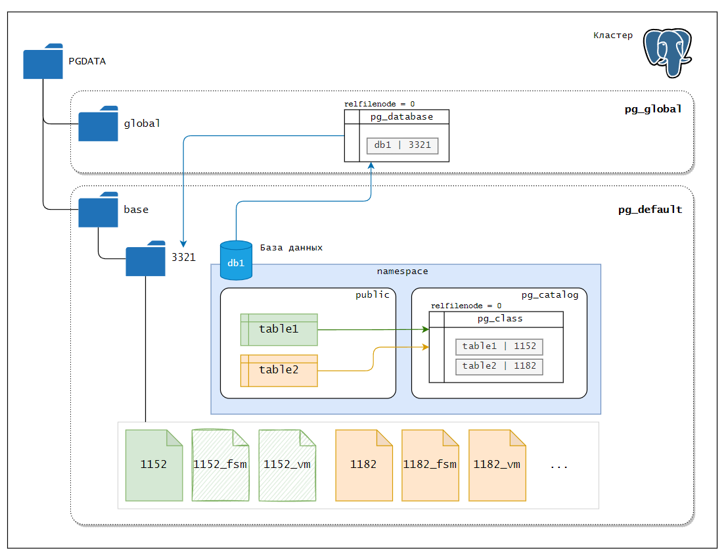Click the 1182_fsm file icon
Screen dimensions: 728x560
click(x=430, y=465)
